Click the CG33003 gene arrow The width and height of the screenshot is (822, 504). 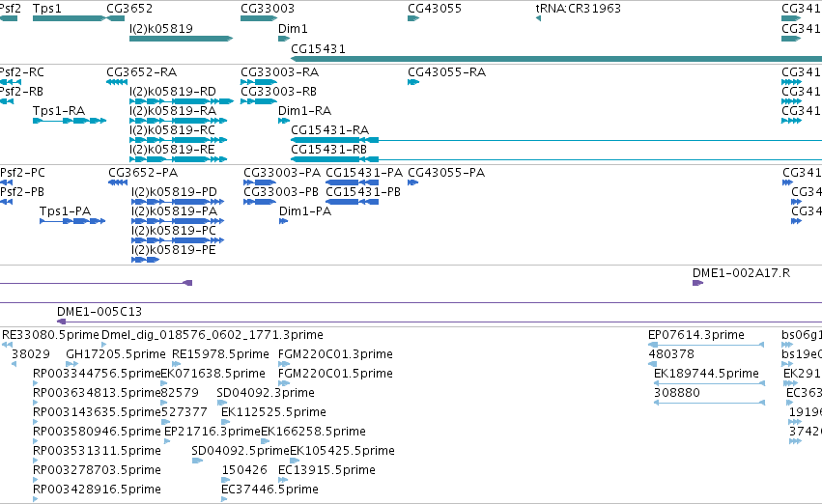point(259,18)
